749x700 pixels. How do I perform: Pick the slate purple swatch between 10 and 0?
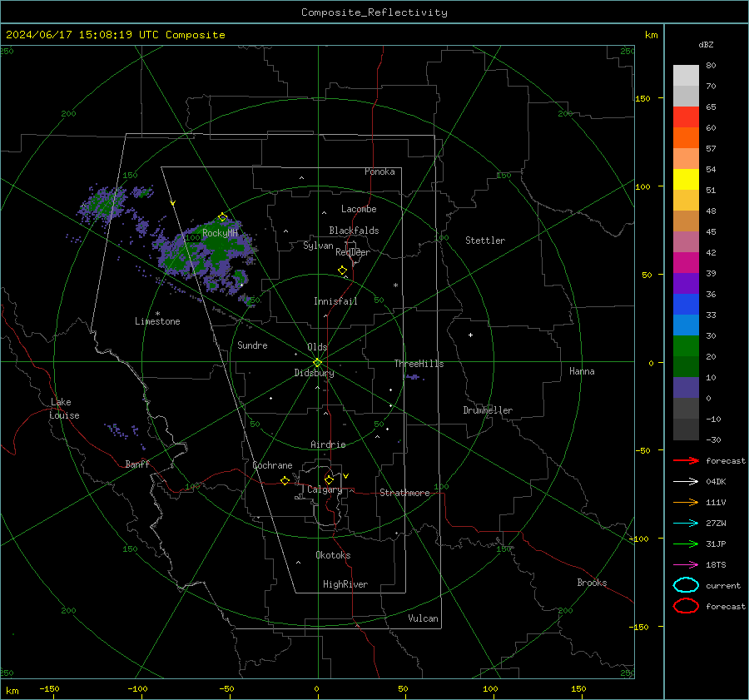686,388
